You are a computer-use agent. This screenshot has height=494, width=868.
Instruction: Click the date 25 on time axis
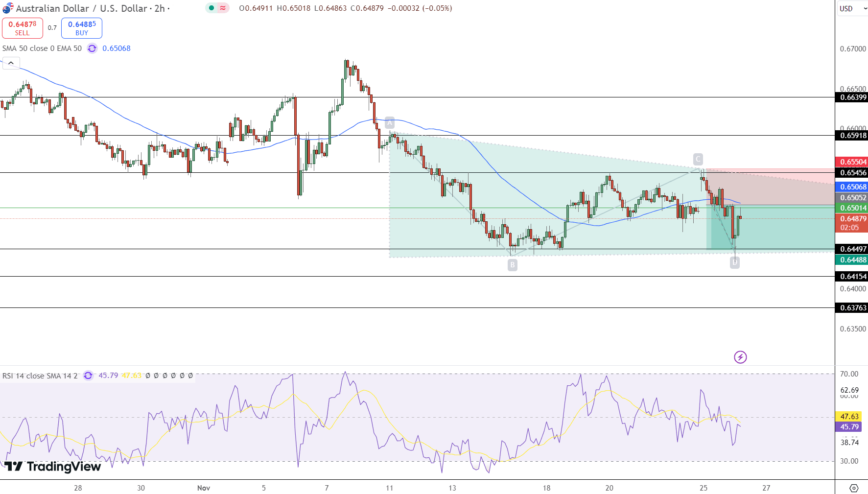704,488
